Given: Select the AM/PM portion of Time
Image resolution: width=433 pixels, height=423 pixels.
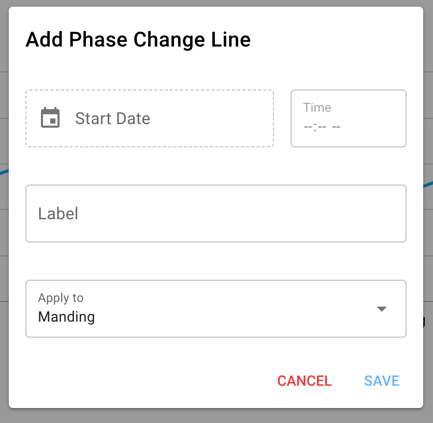Looking at the screenshot, I should pyautogui.click(x=336, y=127).
